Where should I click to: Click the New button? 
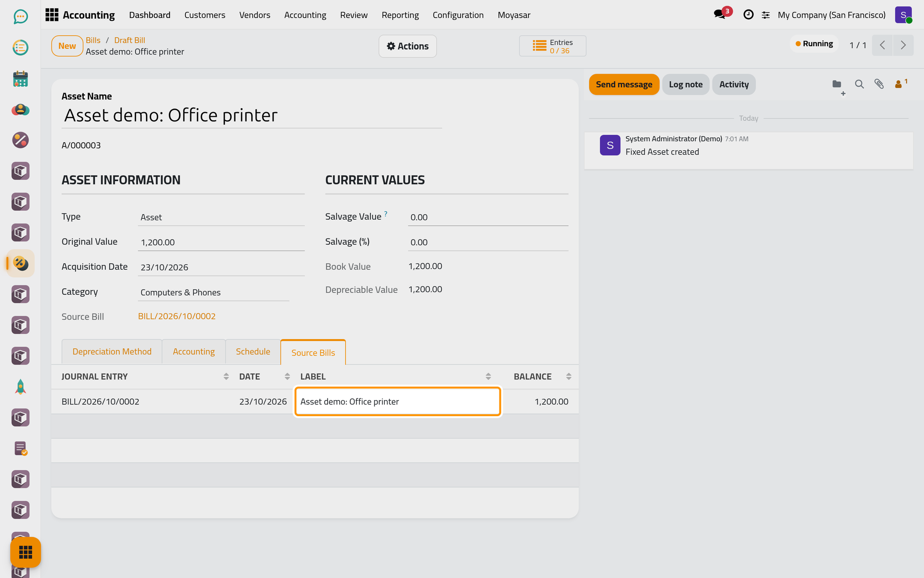click(x=67, y=46)
